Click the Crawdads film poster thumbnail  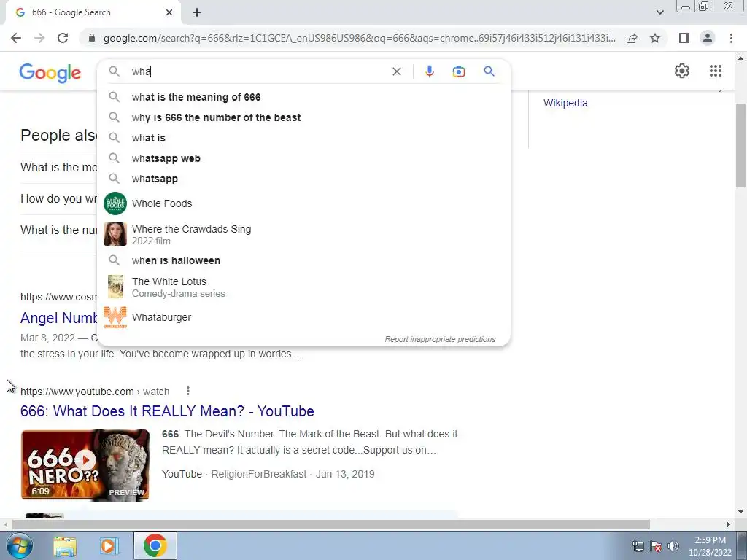[115, 234]
